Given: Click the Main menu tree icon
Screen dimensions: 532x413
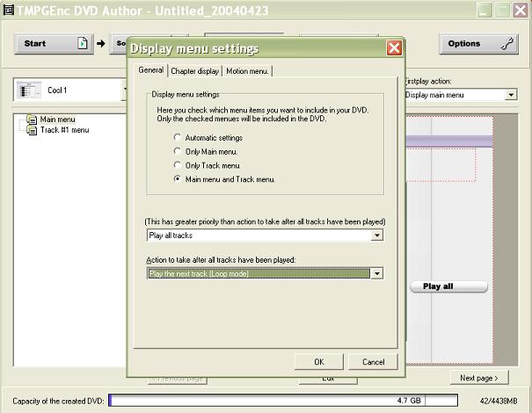Looking at the screenshot, I should pos(32,120).
